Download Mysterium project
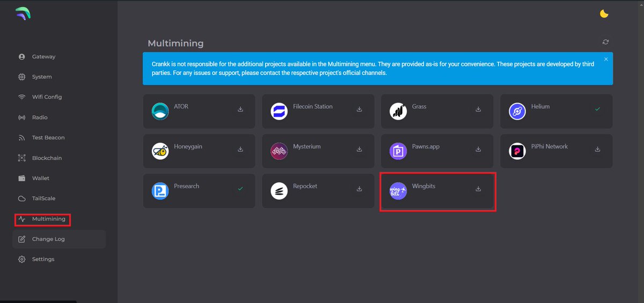 pyautogui.click(x=360, y=149)
